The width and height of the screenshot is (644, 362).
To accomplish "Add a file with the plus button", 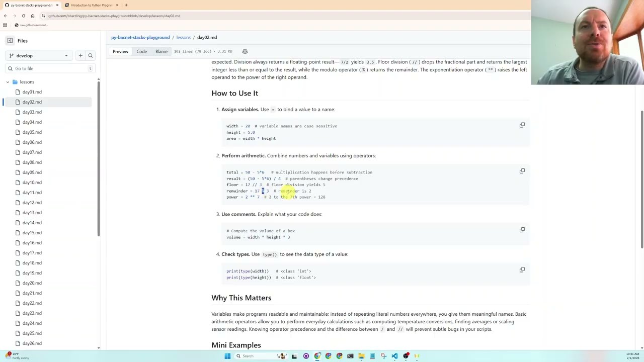I will pyautogui.click(x=80, y=56).
